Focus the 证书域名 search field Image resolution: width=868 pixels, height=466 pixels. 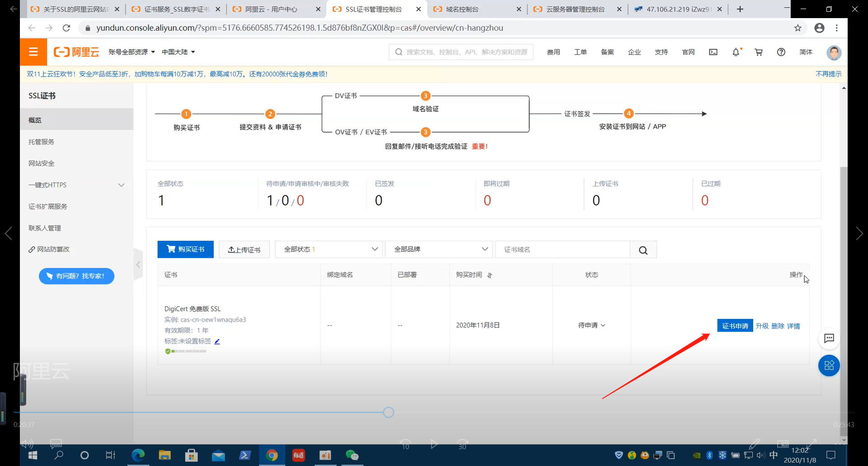coord(562,250)
